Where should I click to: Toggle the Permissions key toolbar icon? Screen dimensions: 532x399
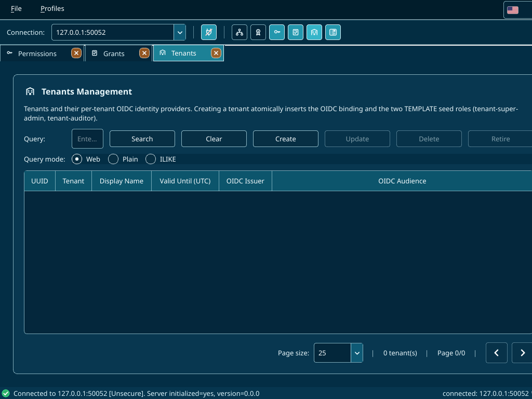pos(277,32)
